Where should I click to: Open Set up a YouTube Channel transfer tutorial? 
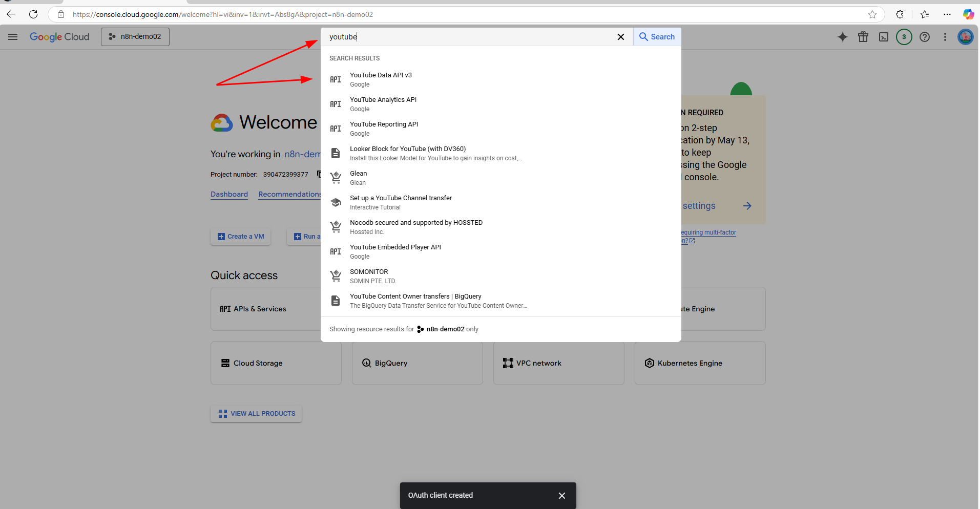point(501,202)
